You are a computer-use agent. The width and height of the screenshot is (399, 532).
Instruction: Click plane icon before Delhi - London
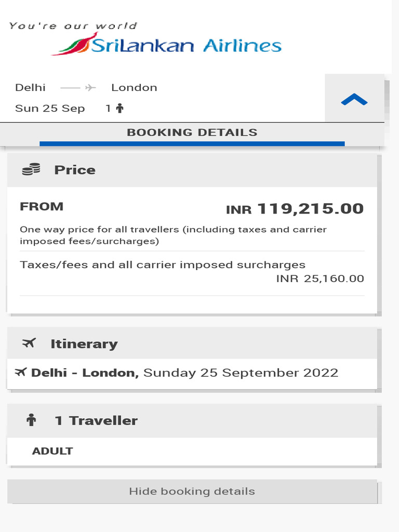tap(21, 372)
